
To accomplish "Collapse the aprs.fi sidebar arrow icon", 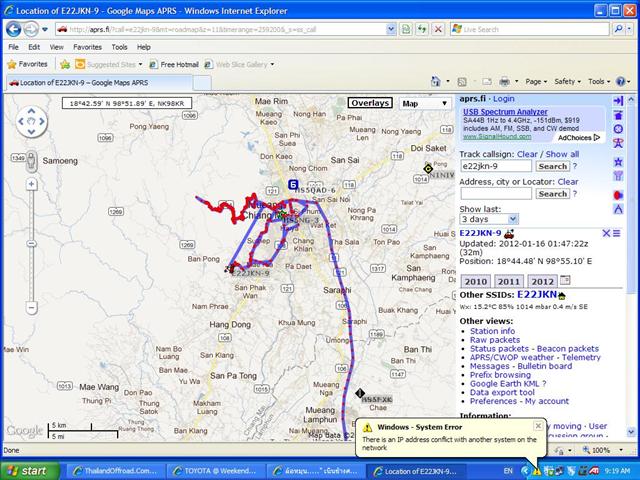I will tap(618, 100).
